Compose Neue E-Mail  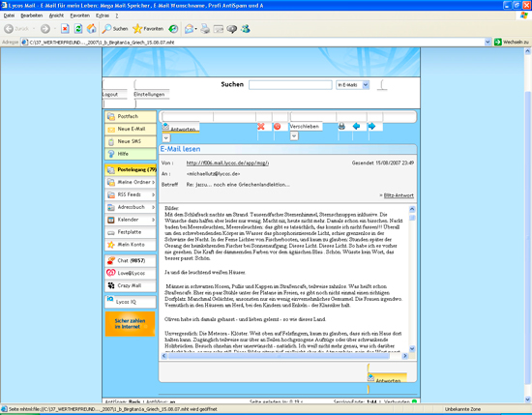coord(131,129)
